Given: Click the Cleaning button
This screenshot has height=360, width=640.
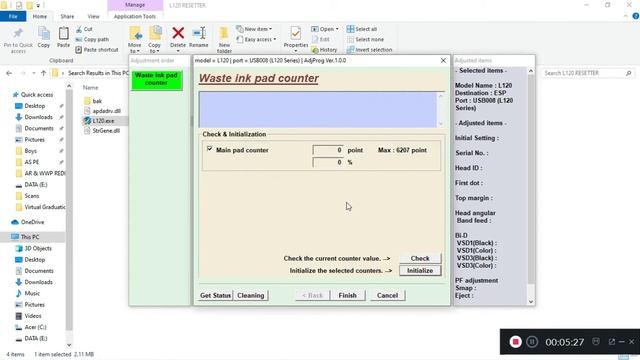Looking at the screenshot, I should [x=251, y=296].
